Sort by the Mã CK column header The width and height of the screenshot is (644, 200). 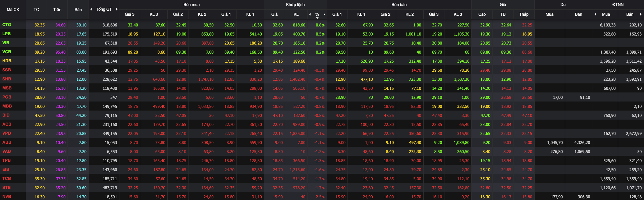tap(13, 10)
